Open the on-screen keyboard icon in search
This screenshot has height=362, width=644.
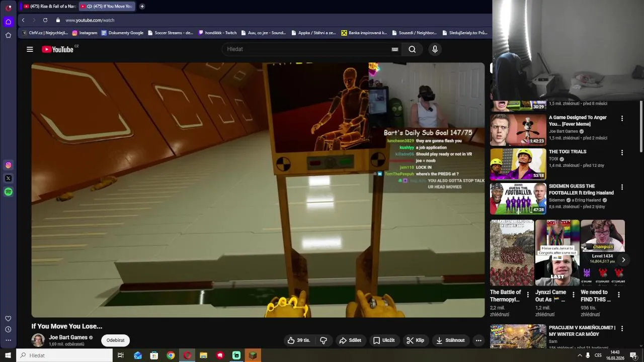pyautogui.click(x=395, y=49)
